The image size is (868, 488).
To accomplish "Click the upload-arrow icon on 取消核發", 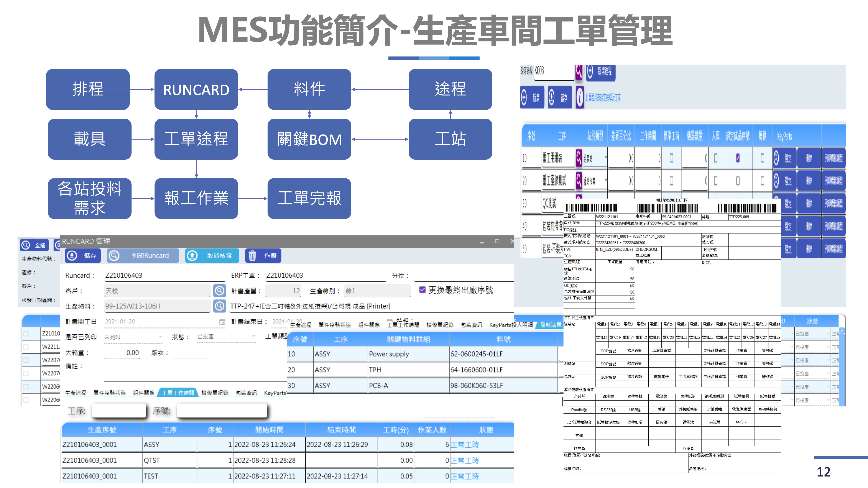I will coord(192,256).
